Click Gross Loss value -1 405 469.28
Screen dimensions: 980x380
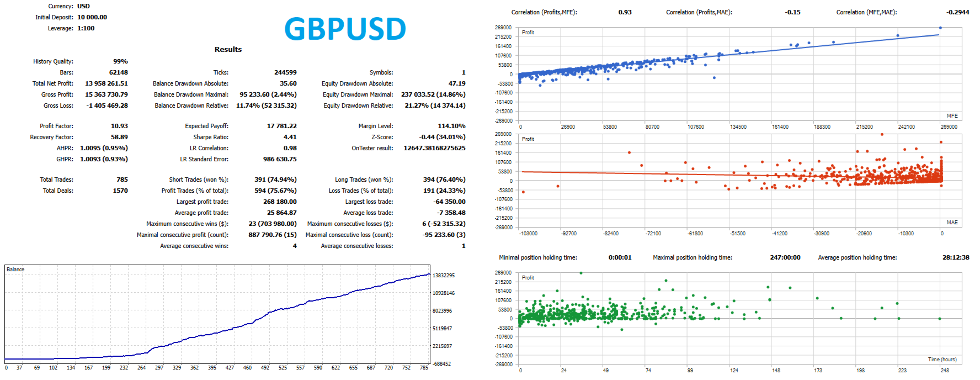pyautogui.click(x=107, y=105)
